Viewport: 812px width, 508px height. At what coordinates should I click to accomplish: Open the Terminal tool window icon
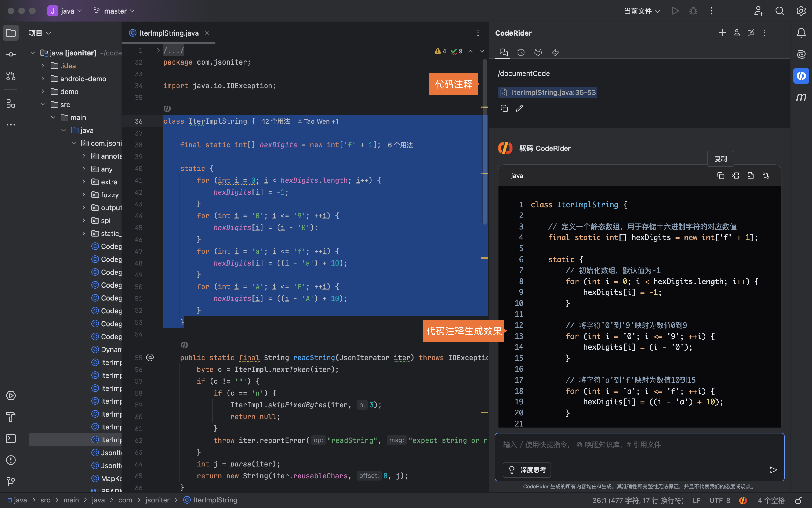point(11,438)
